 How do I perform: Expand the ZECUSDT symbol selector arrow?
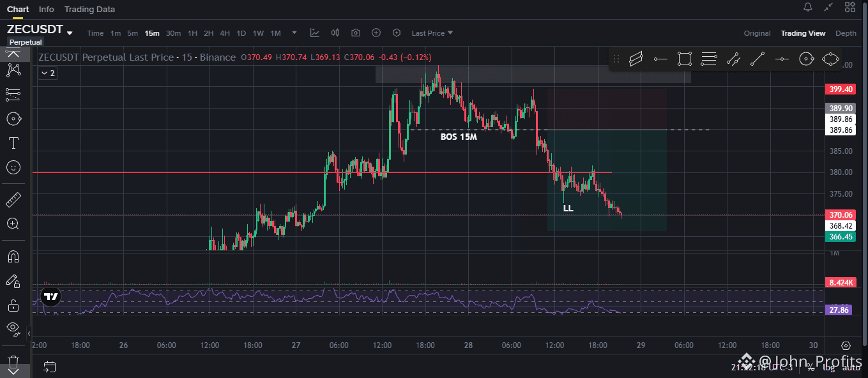[x=70, y=32]
